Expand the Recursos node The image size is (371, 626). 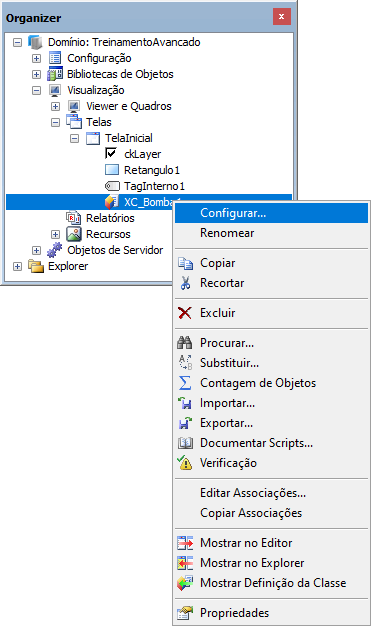(56, 234)
